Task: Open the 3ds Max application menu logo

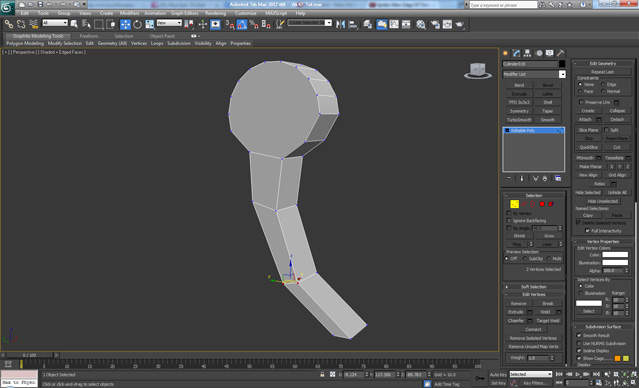Action: click(x=7, y=7)
